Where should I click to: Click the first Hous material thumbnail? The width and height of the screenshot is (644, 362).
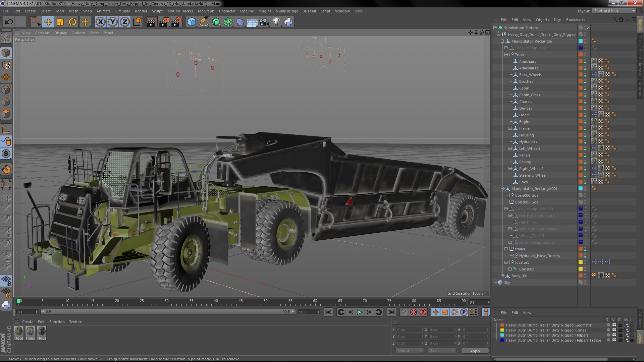[19, 331]
